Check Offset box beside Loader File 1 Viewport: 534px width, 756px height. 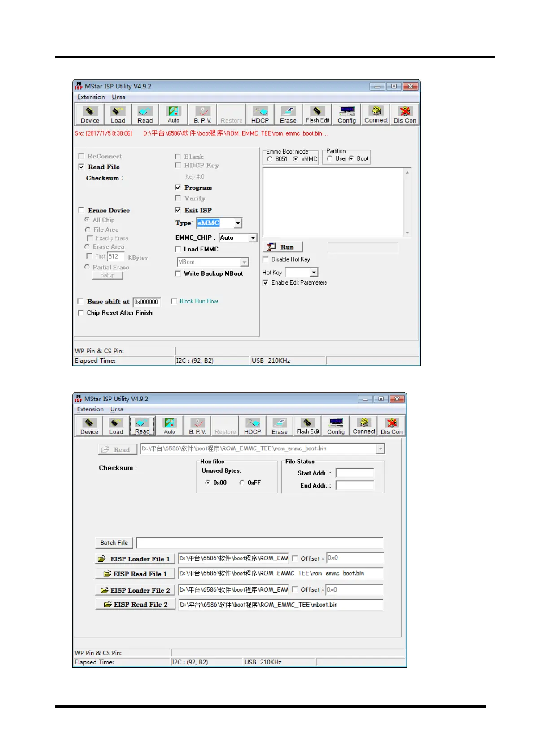coord(295,558)
